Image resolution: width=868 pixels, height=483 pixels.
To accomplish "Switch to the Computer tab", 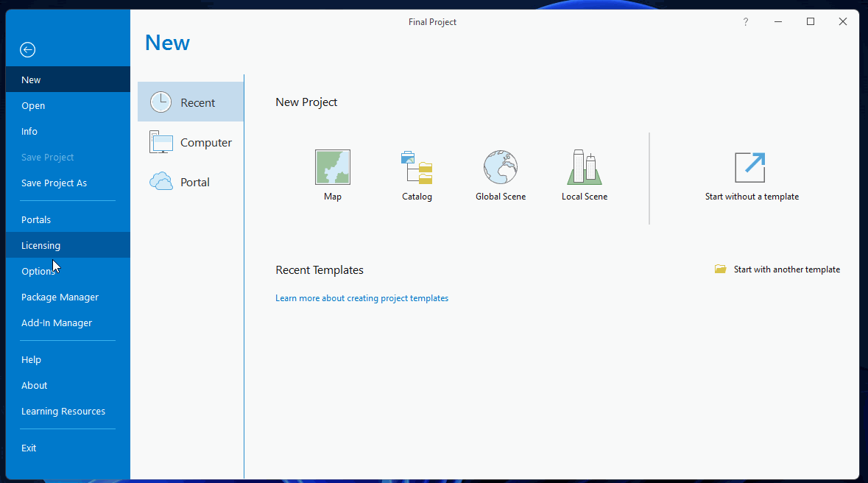I will (191, 142).
